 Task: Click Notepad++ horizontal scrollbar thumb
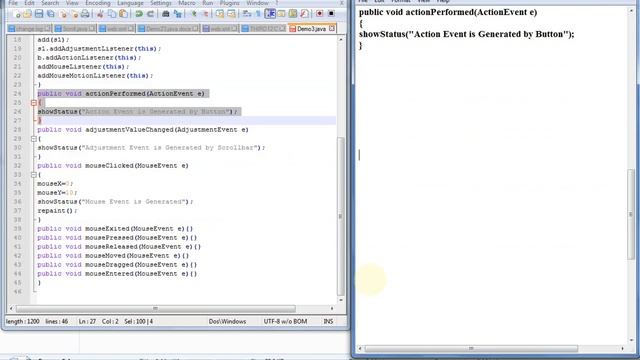pos(155,309)
